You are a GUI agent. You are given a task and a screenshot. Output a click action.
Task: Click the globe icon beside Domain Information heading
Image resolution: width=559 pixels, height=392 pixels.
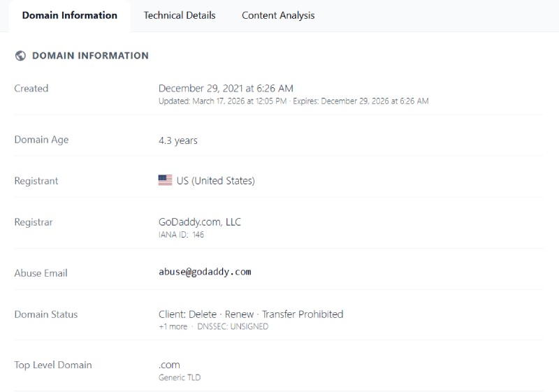(20, 56)
